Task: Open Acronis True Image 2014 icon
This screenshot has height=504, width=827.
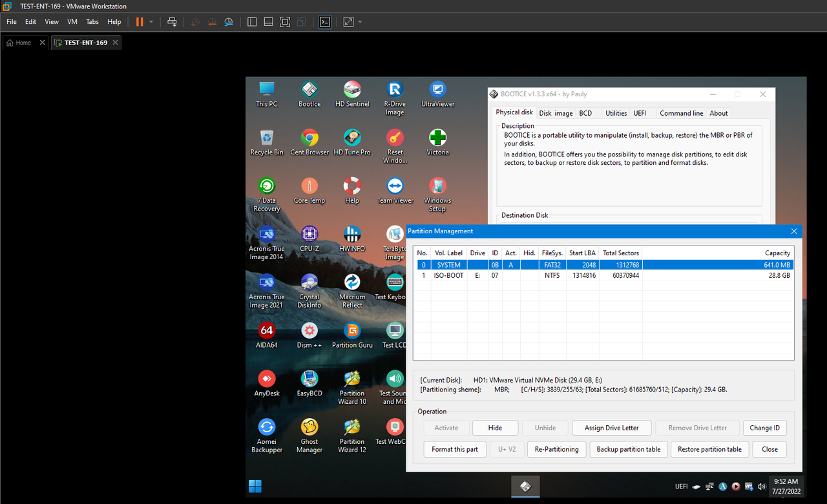Action: tap(267, 243)
